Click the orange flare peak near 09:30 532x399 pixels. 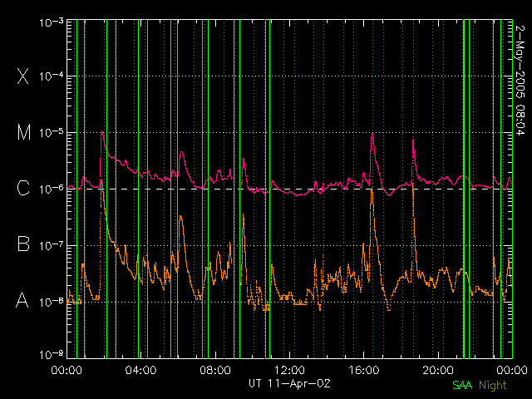244,215
